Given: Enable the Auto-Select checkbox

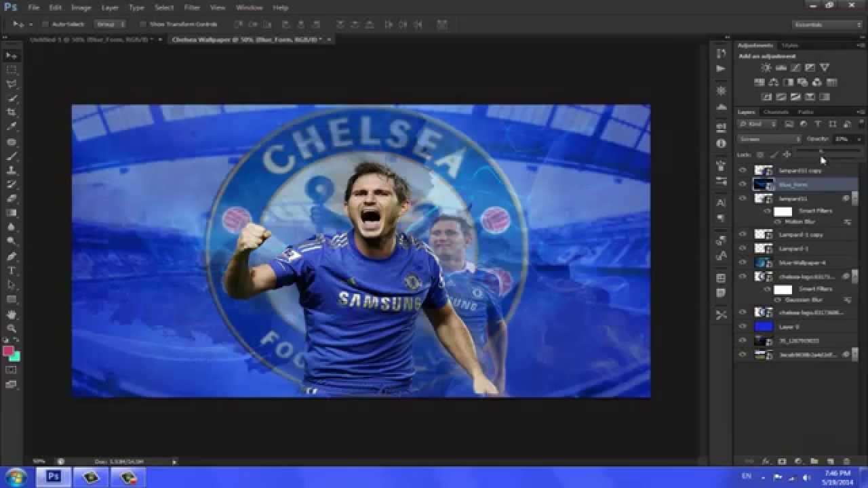Looking at the screenshot, I should pyautogui.click(x=45, y=24).
